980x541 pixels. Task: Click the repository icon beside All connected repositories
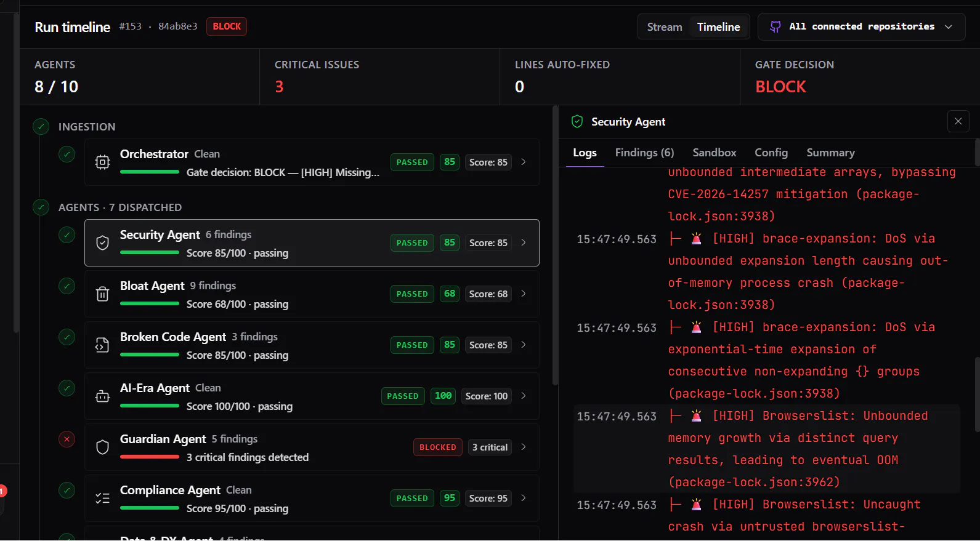[775, 26]
